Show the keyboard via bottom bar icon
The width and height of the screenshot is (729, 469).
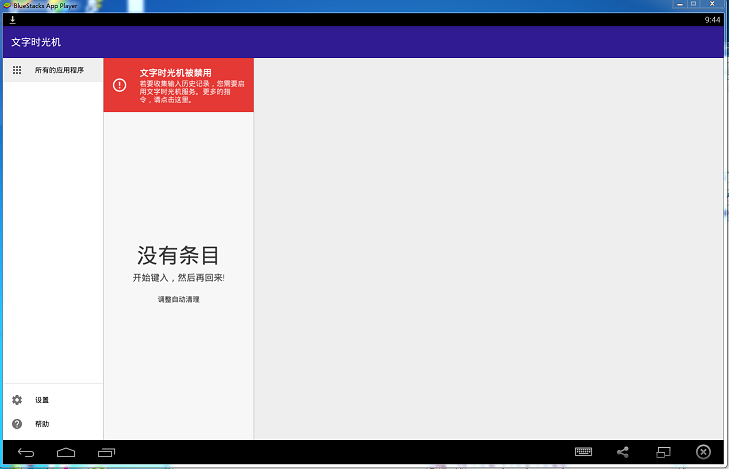pos(584,452)
